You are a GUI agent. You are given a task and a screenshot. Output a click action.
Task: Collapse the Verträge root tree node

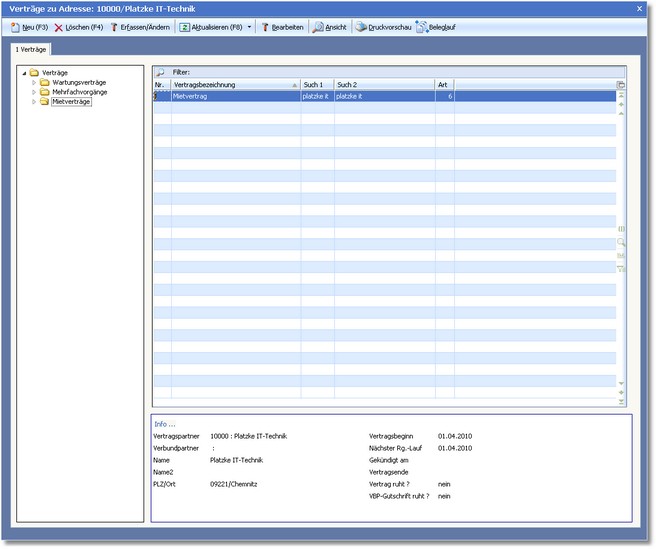point(24,73)
